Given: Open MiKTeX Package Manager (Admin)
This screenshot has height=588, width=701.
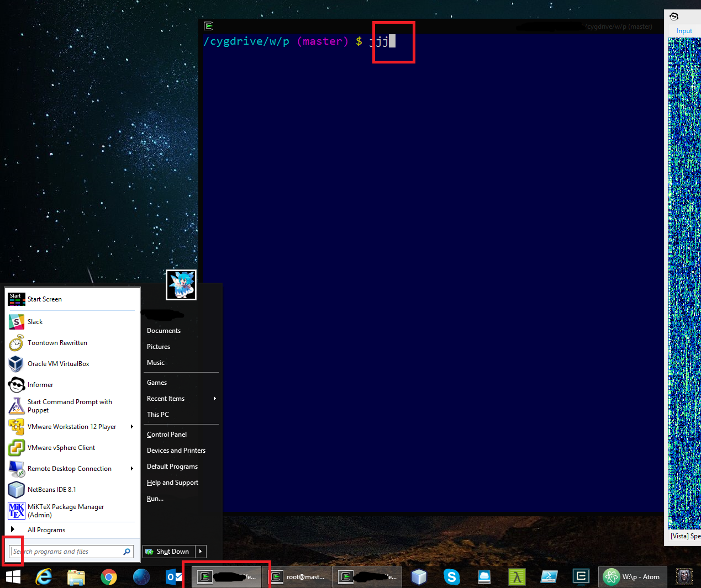Looking at the screenshot, I should click(x=72, y=511).
